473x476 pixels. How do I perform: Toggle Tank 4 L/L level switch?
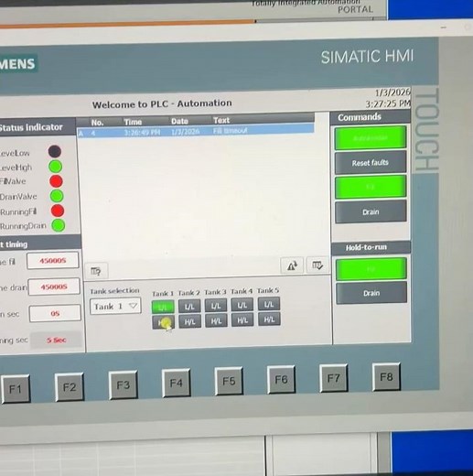(x=242, y=305)
